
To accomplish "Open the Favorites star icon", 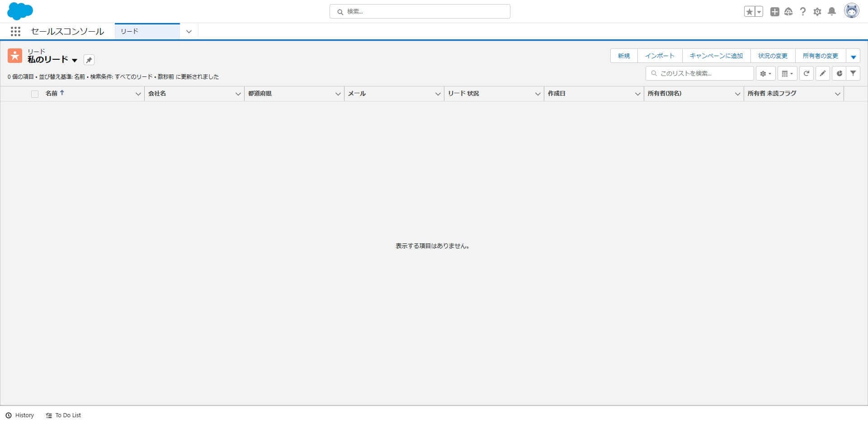I will pos(749,12).
